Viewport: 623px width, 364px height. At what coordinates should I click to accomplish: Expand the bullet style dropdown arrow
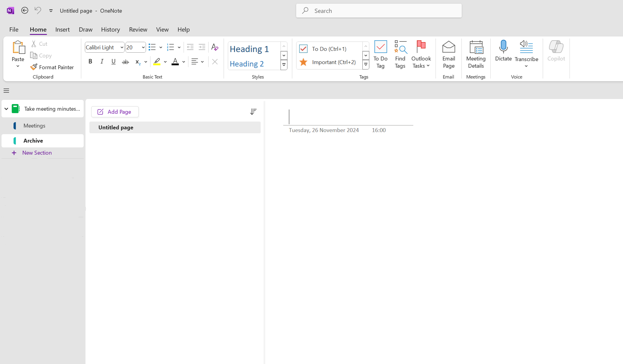click(161, 47)
